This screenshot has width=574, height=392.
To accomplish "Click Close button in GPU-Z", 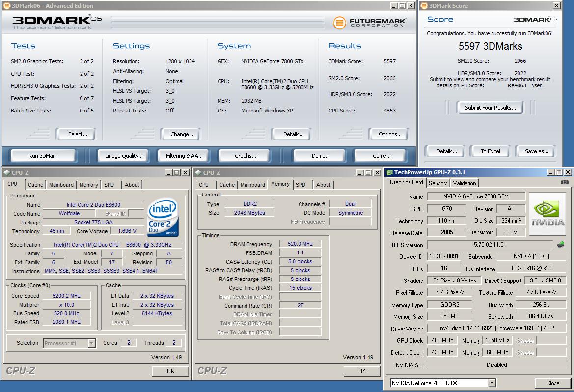I will pos(552,383).
